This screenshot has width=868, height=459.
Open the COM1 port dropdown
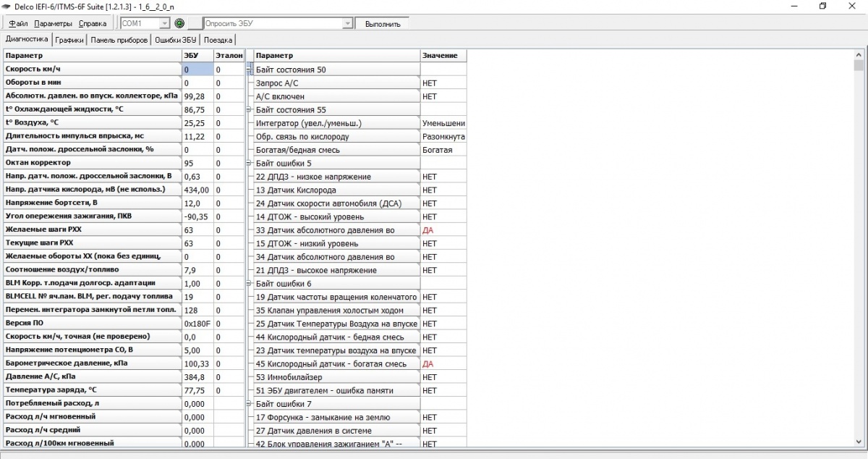click(x=164, y=23)
